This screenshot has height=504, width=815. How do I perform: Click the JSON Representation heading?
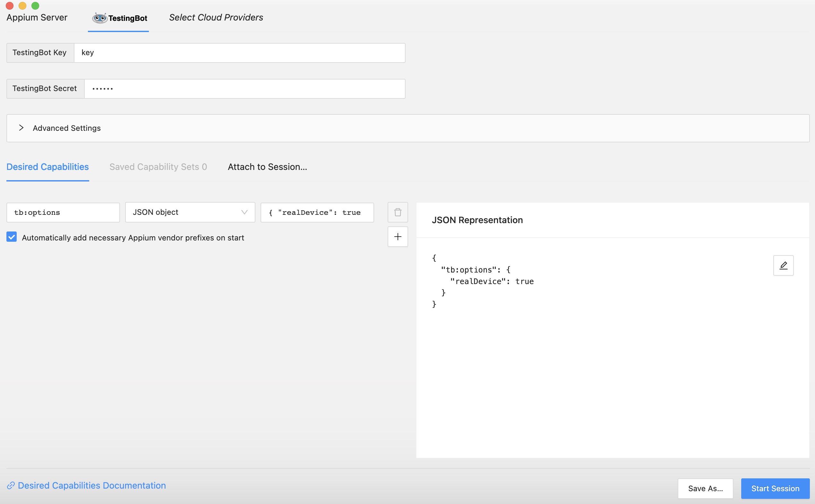click(x=477, y=220)
